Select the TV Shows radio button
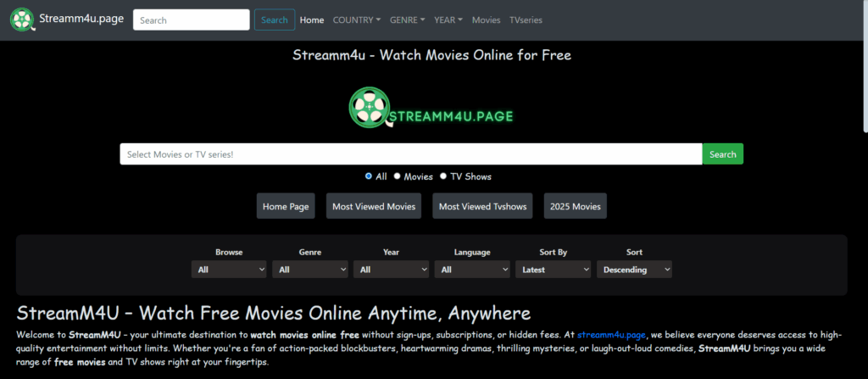Screen dimensions: 868x379 443,176
